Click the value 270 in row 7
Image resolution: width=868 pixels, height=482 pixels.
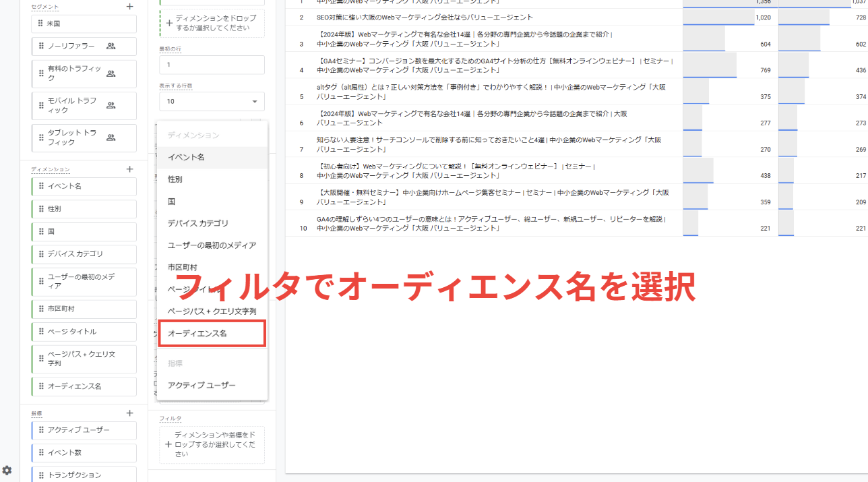tap(766, 149)
